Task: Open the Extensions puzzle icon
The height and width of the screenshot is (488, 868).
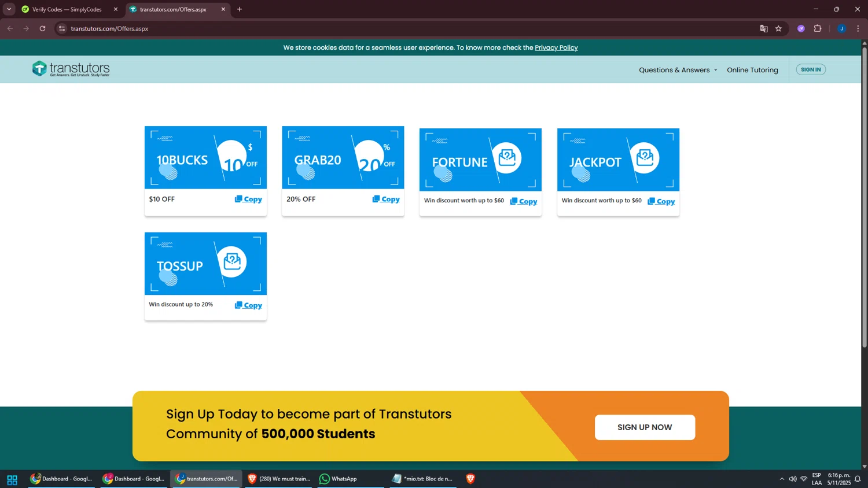Action: click(x=818, y=28)
